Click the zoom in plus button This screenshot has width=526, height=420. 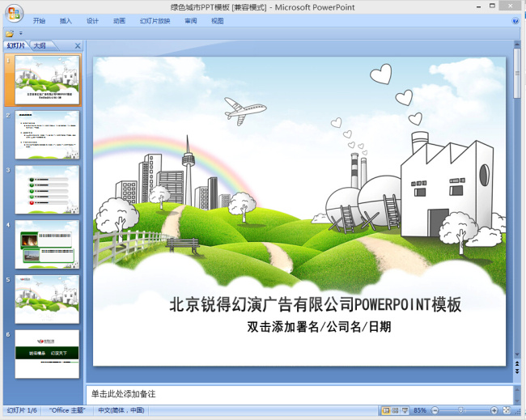[494, 410]
